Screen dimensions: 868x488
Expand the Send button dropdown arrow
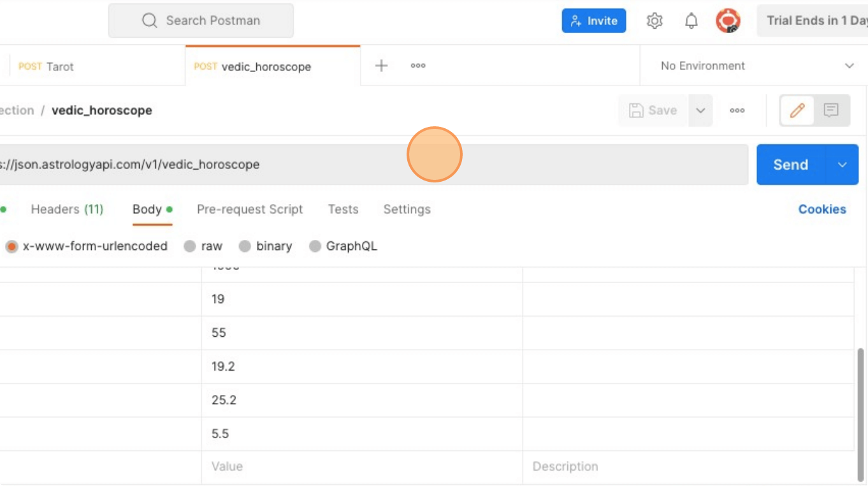click(842, 165)
